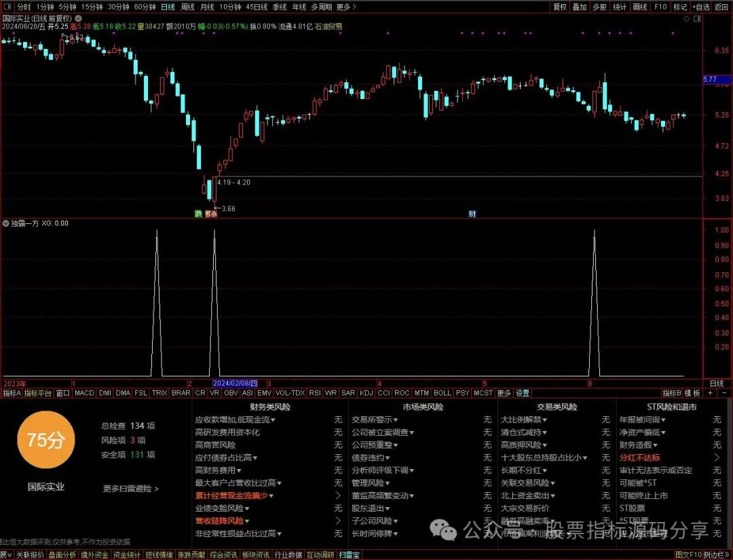Open 资金统计 bottom tab

coord(127,555)
